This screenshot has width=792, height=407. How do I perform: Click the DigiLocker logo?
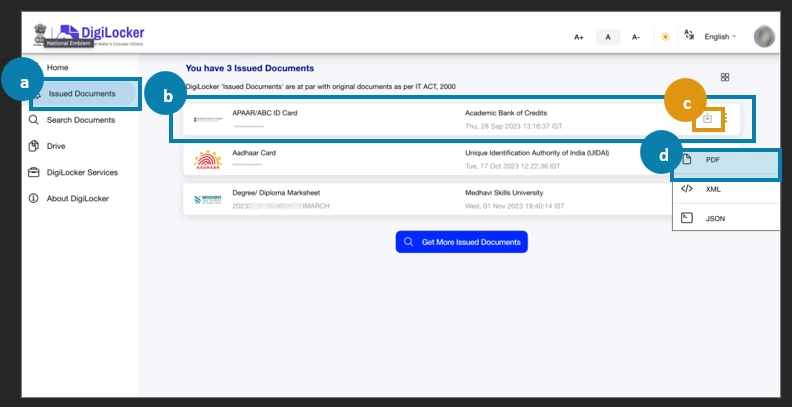coord(101,34)
